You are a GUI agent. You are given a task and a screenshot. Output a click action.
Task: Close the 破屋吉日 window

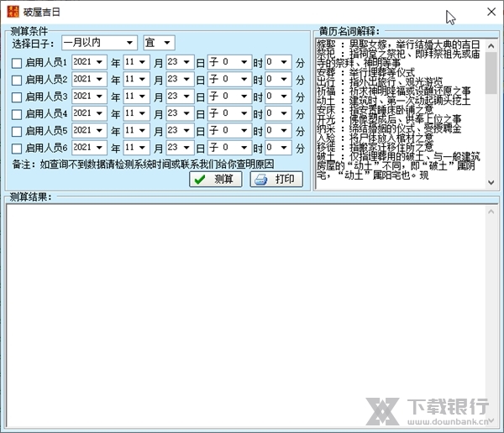(x=491, y=12)
